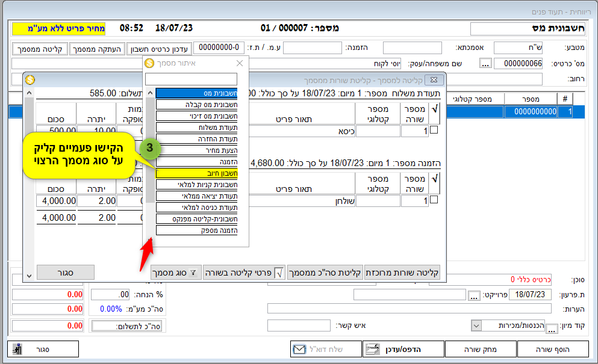Click the '% הנחה' input field
This screenshot has width=598, height=364.
[x=111, y=295]
